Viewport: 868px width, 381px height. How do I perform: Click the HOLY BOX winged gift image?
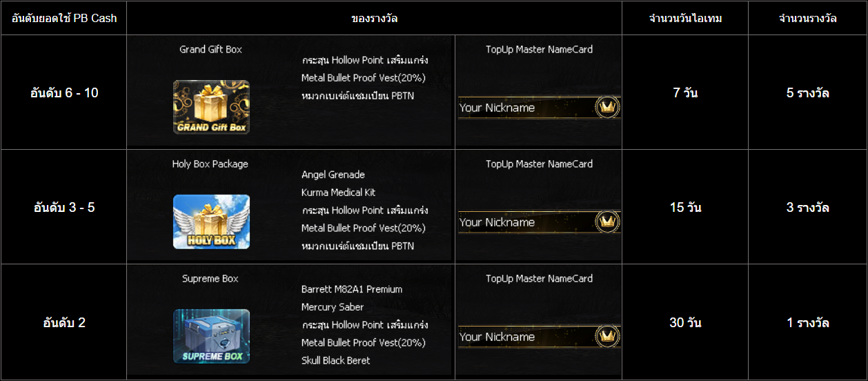(x=211, y=222)
